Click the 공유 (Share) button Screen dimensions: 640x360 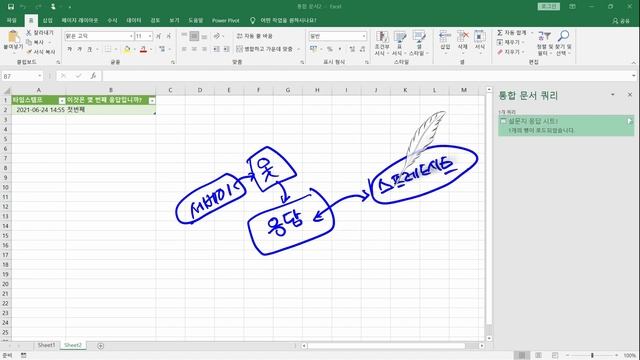pos(621,20)
